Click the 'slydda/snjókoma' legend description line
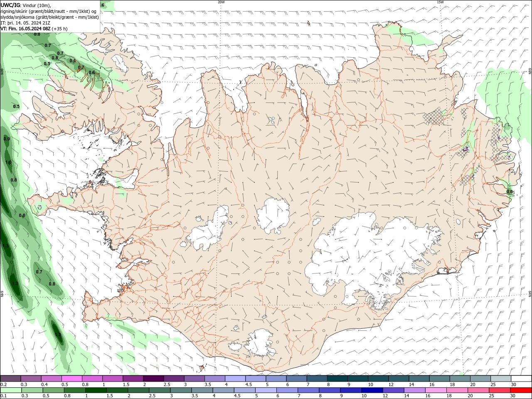Image resolution: width=532 pixels, height=399 pixels. pyautogui.click(x=50, y=17)
